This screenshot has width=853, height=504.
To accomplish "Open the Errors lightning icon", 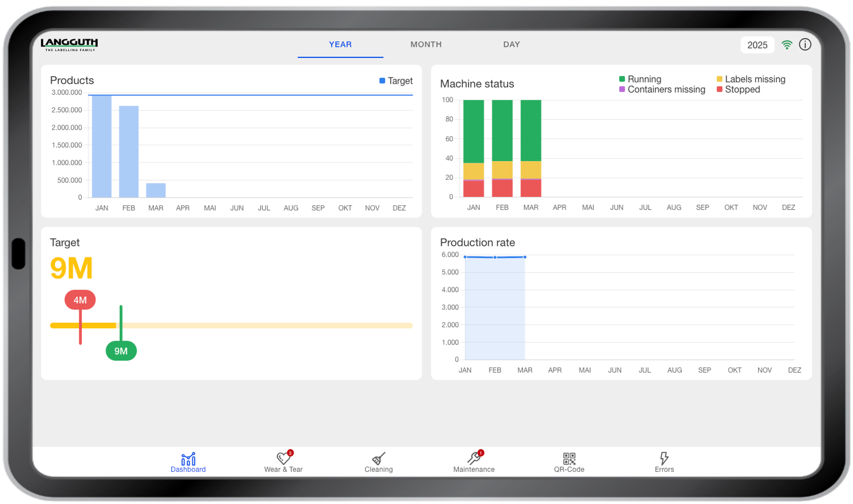I will click(x=664, y=459).
